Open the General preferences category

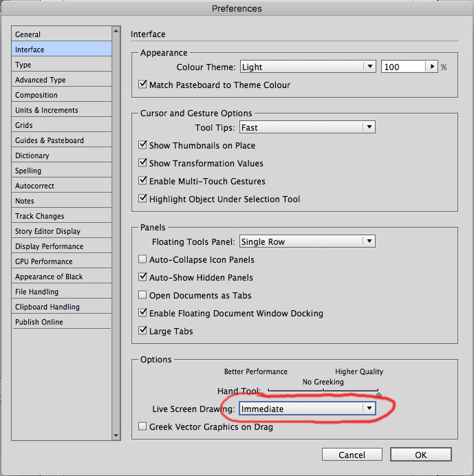[62, 34]
